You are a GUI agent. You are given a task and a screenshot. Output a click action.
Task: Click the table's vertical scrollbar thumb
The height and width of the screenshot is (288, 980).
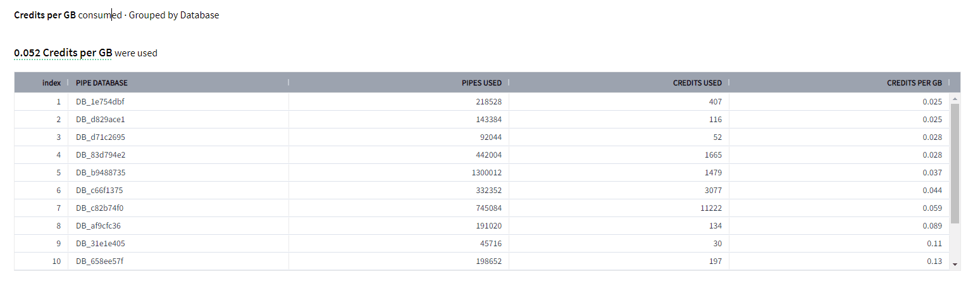click(x=955, y=163)
